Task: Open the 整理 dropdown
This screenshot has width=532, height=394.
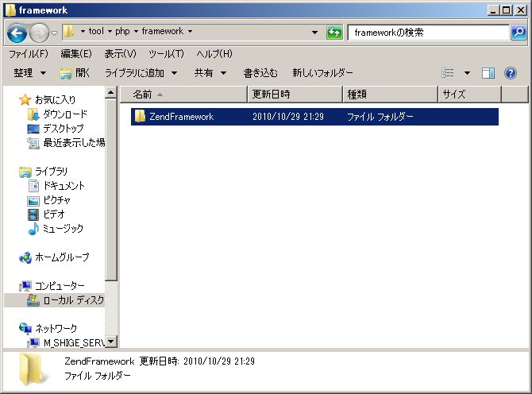Action: [x=30, y=73]
